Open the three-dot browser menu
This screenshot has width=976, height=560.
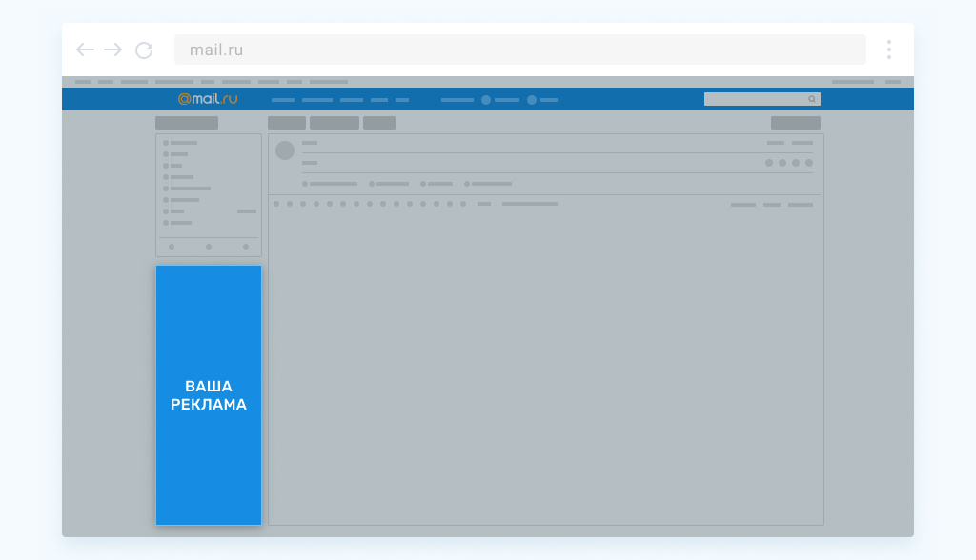pyautogui.click(x=889, y=50)
